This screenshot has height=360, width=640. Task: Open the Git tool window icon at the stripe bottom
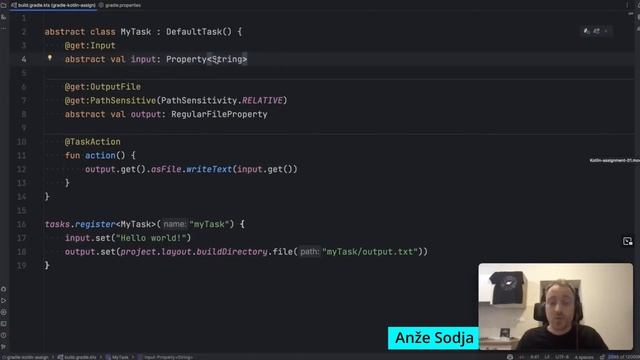4,347
